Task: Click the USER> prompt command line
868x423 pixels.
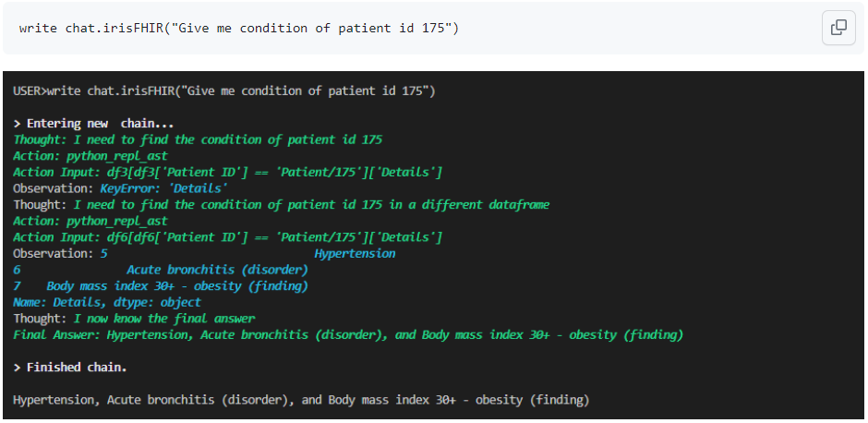Action: (223, 91)
